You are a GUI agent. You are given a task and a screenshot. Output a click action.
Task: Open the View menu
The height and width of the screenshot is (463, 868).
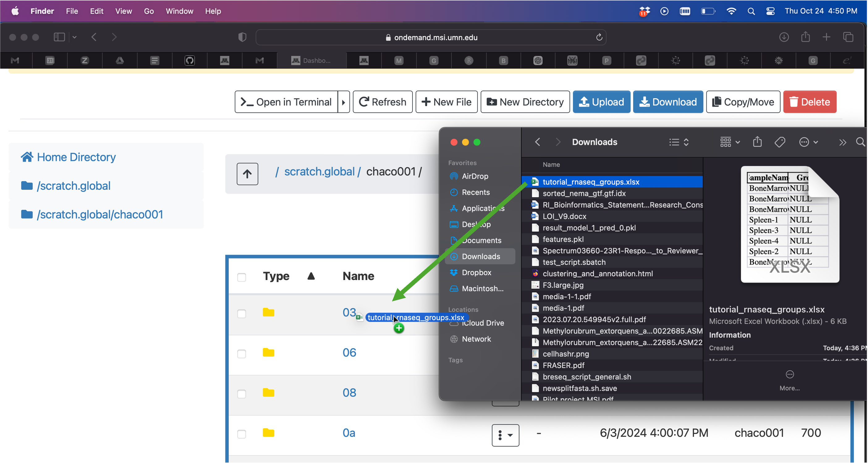tap(123, 11)
